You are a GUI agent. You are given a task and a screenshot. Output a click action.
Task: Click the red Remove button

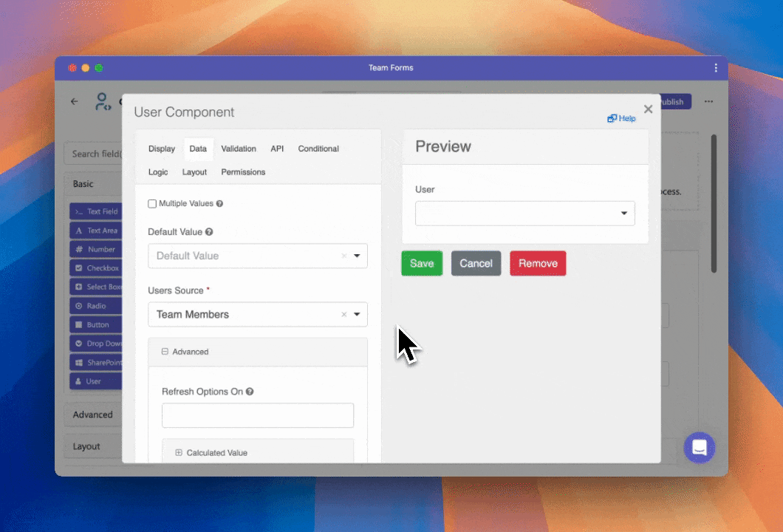tap(538, 263)
